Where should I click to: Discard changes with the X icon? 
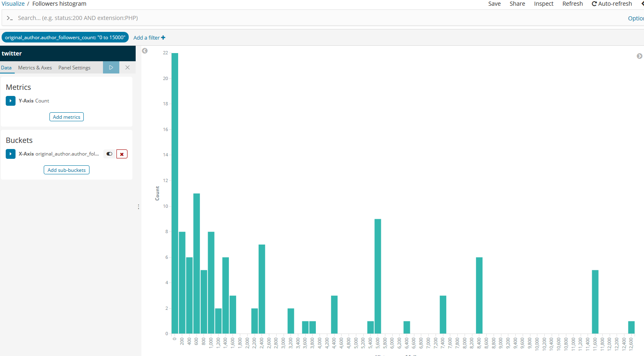pyautogui.click(x=127, y=67)
